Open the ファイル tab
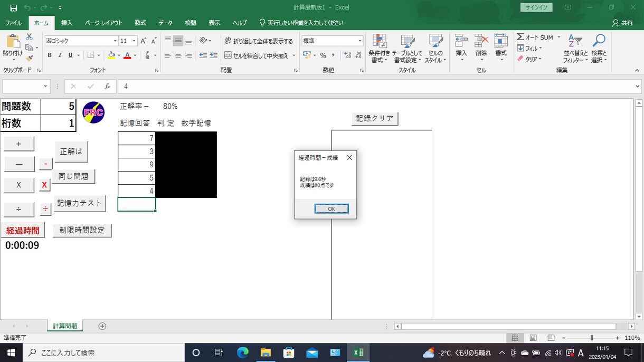Screen dimensions: 644x362 pos(14,23)
